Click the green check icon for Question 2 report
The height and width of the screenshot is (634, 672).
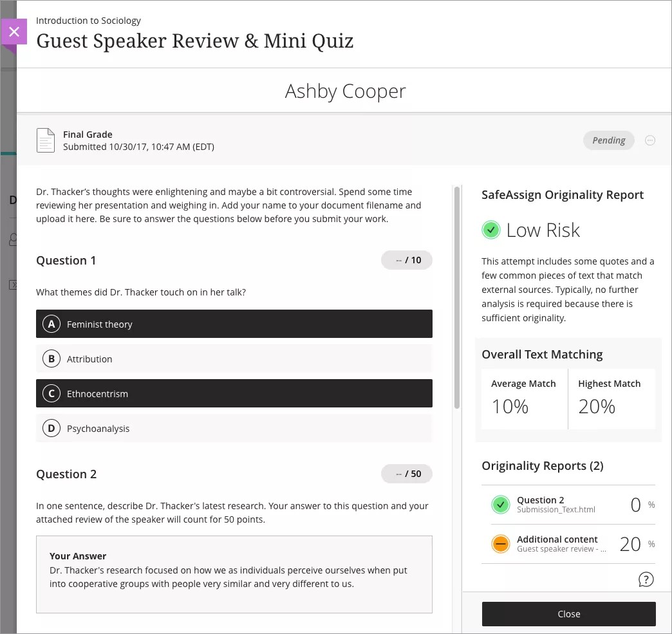tap(500, 505)
